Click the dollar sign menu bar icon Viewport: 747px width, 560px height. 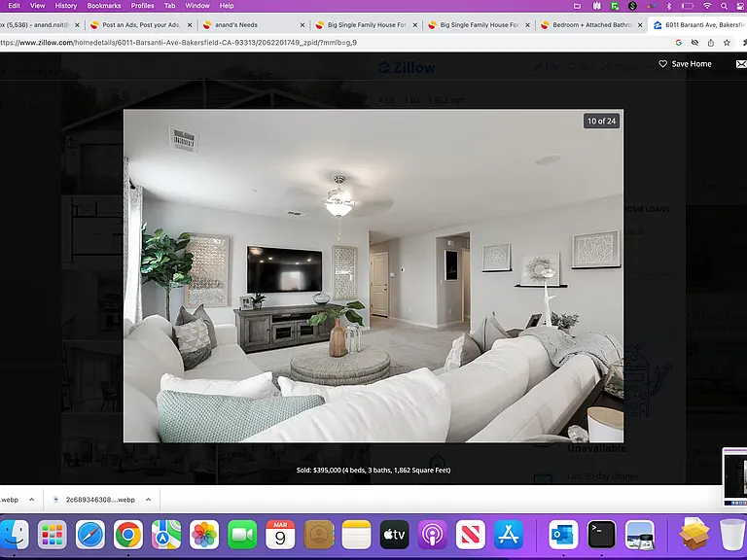(x=632, y=6)
